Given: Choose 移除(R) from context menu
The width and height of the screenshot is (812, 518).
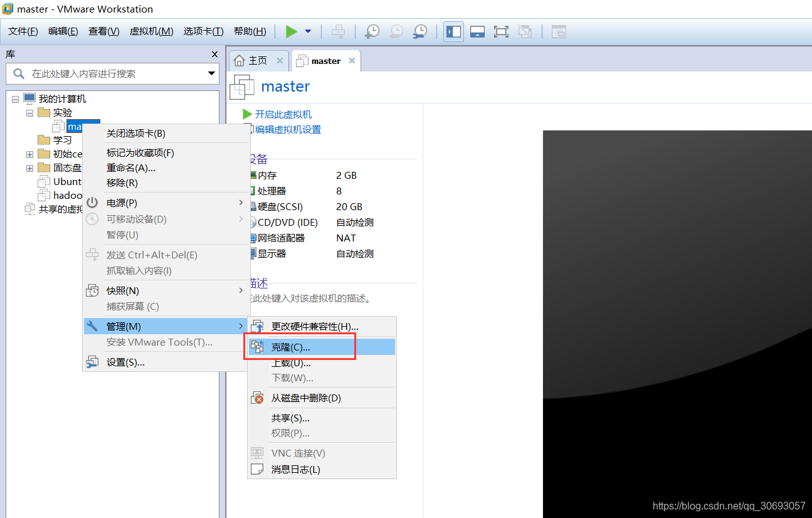Looking at the screenshot, I should click(166, 183).
